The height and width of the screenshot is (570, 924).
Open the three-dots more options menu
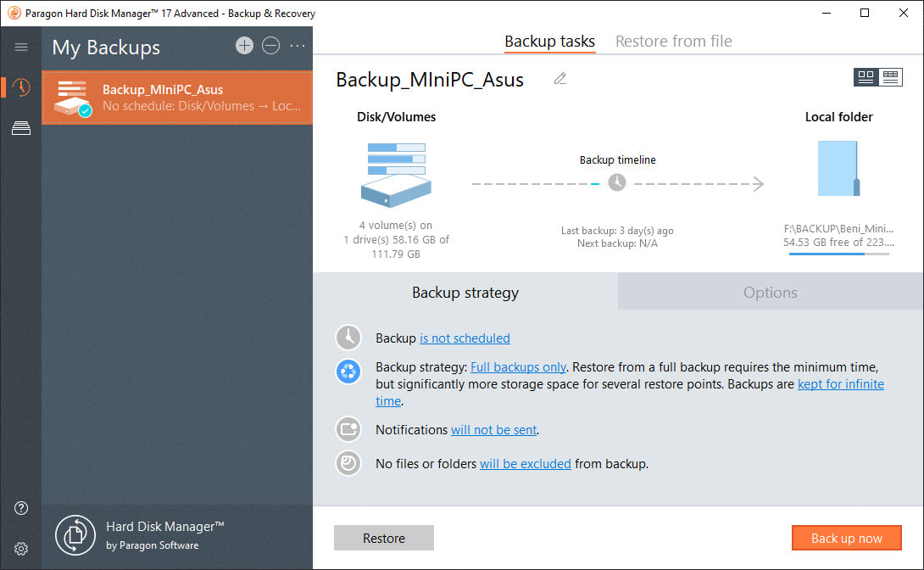(298, 46)
